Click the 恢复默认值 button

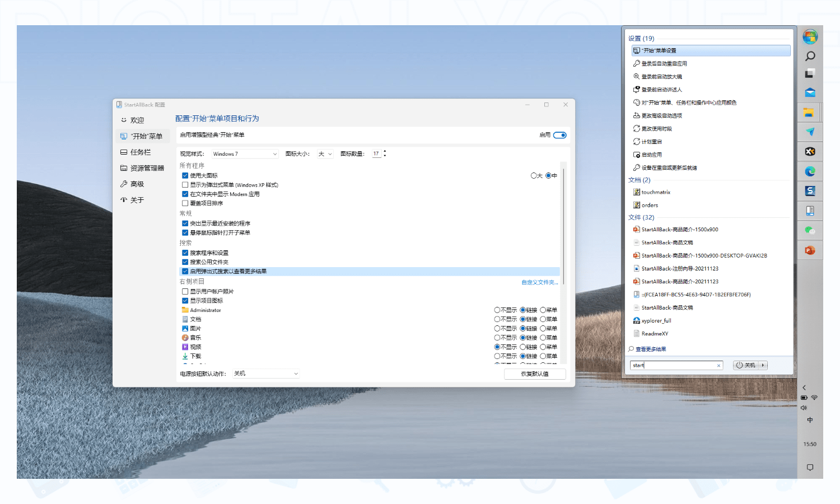point(535,374)
